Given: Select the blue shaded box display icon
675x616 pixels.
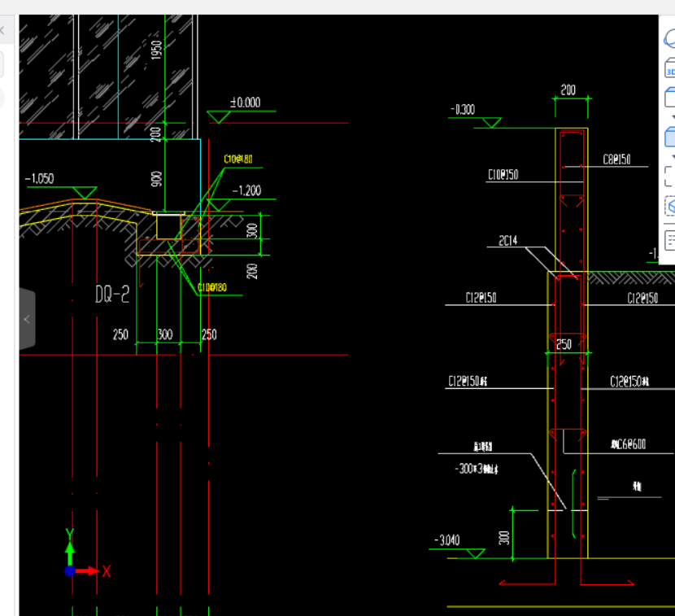Looking at the screenshot, I should [670, 137].
